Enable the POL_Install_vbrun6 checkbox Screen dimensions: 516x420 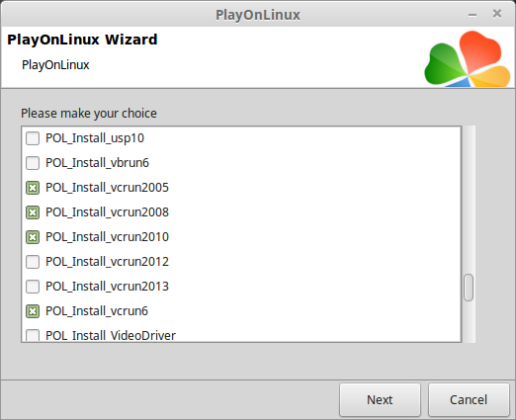click(33, 163)
